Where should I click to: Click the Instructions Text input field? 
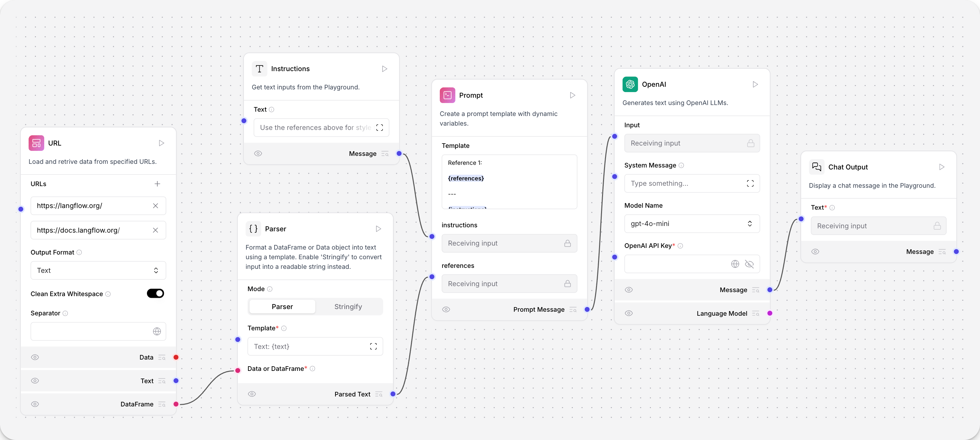[321, 128]
